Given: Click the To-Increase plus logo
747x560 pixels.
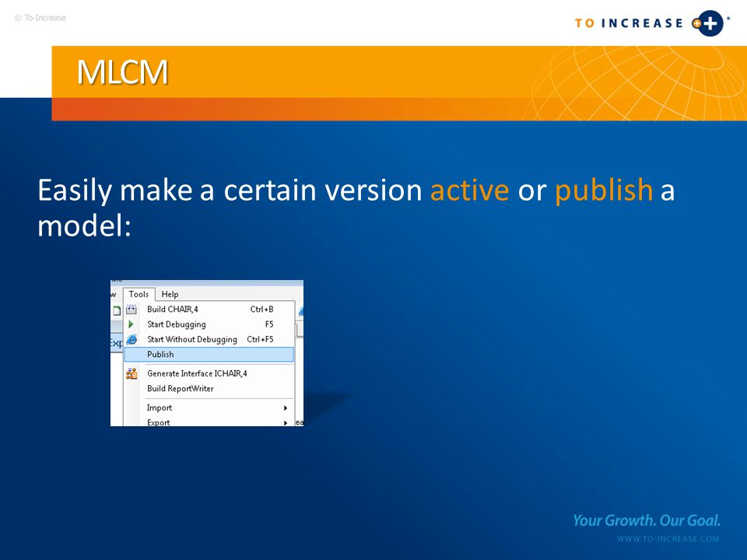Looking at the screenshot, I should coord(707,23).
